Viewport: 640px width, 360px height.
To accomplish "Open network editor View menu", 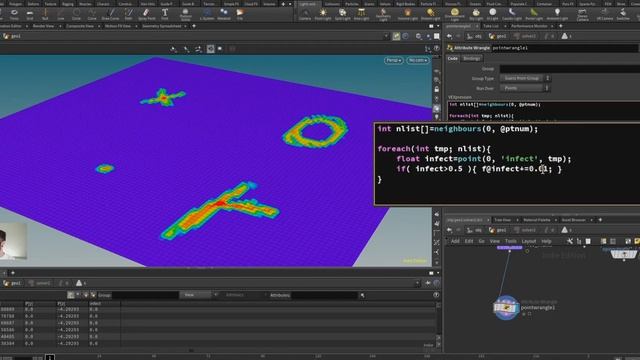I will tap(494, 241).
